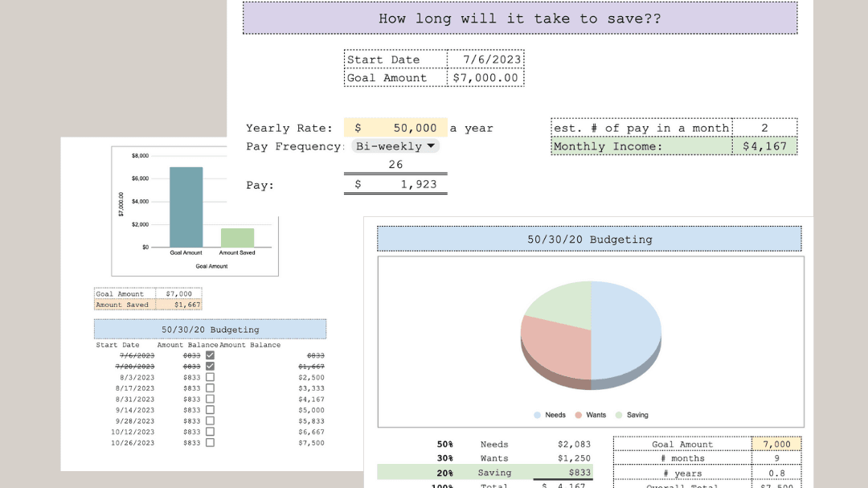Select the $6,667 balance cell
The width and height of the screenshot is (868, 488).
[311, 432]
